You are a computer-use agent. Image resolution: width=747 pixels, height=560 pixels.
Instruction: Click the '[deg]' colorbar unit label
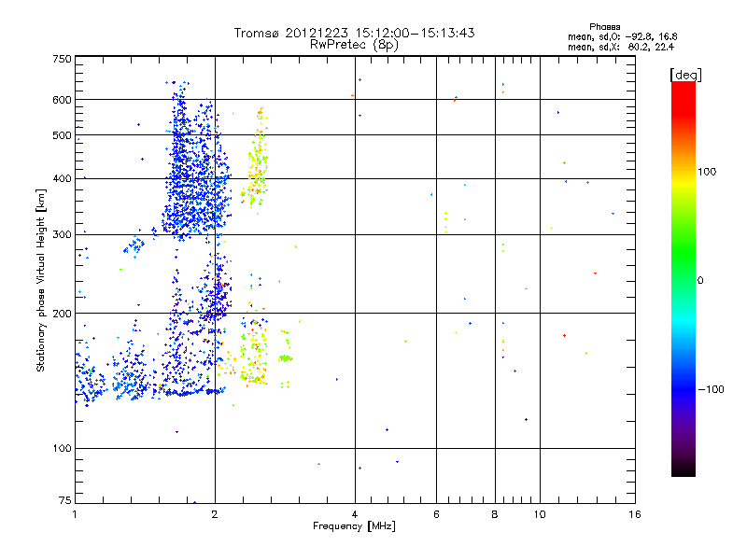[x=685, y=75]
